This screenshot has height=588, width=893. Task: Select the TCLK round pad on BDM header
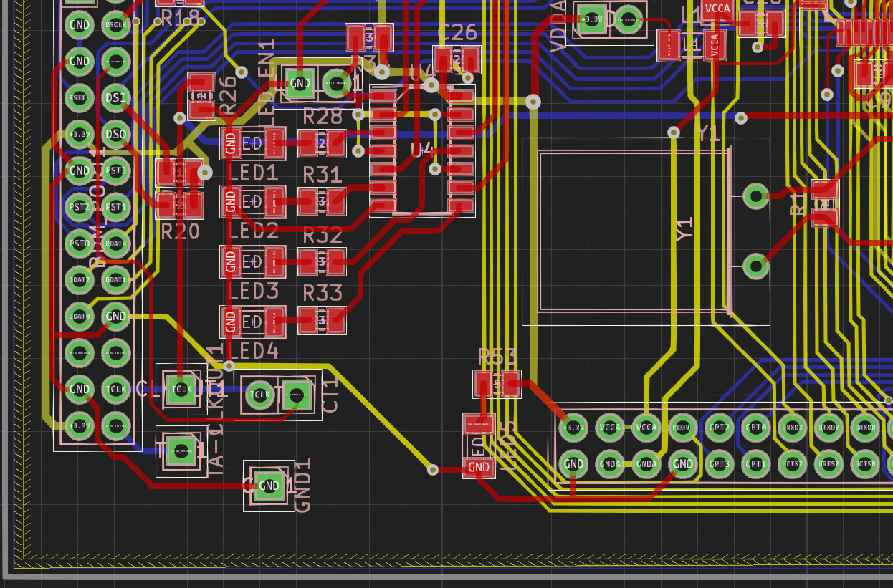pos(115,389)
